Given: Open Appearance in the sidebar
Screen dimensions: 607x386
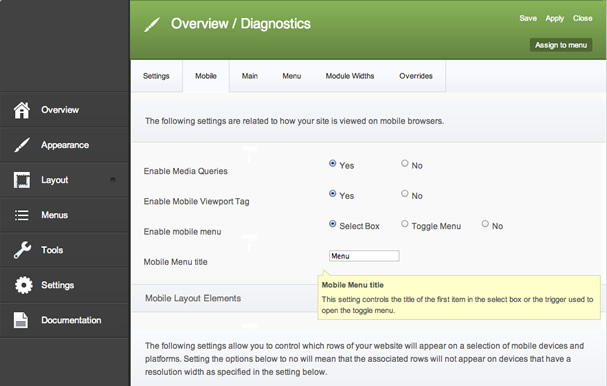Looking at the screenshot, I should point(64,145).
